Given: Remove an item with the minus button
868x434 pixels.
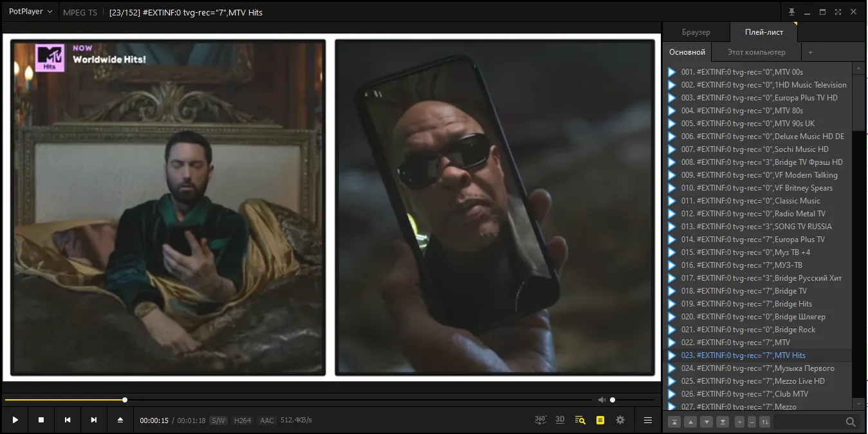Looking at the screenshot, I should pos(752,422).
